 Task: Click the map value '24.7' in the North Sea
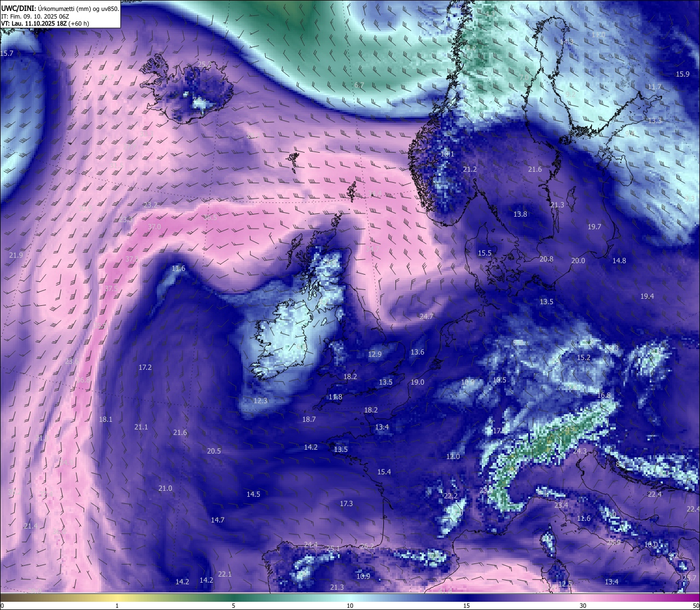pos(426,317)
